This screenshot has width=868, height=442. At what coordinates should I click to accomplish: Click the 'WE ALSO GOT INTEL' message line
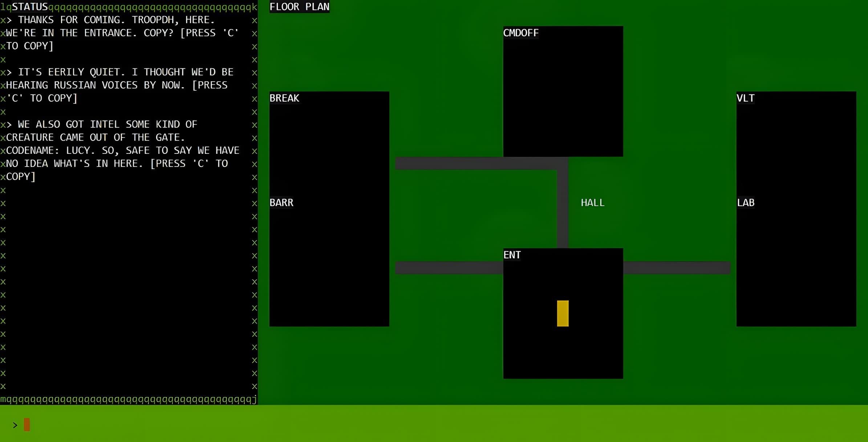(102, 124)
